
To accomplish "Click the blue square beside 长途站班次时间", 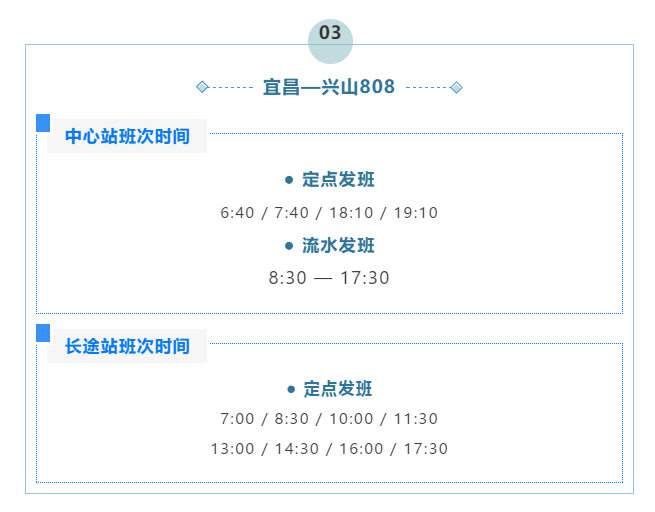I will pos(43,332).
